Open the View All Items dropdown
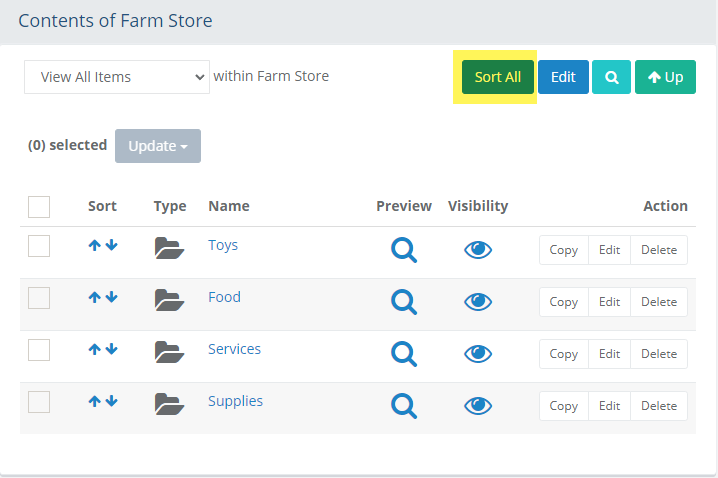Screen dimensions: 718x478 point(115,76)
